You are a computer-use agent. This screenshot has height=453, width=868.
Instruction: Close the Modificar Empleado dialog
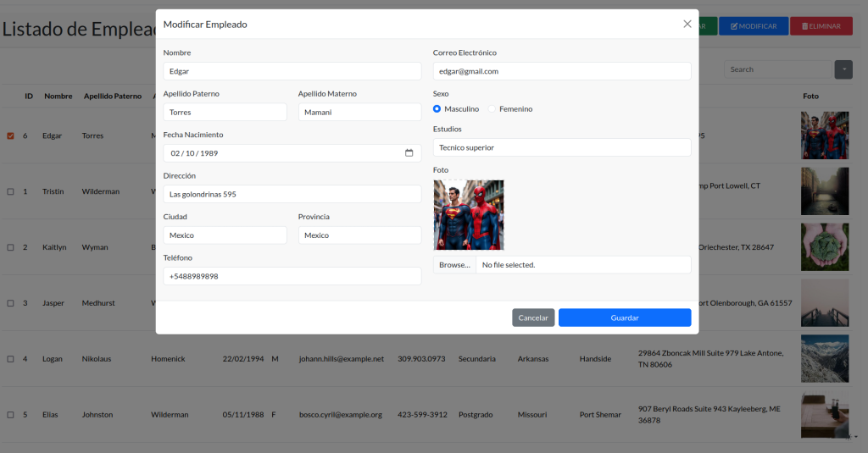click(x=687, y=24)
